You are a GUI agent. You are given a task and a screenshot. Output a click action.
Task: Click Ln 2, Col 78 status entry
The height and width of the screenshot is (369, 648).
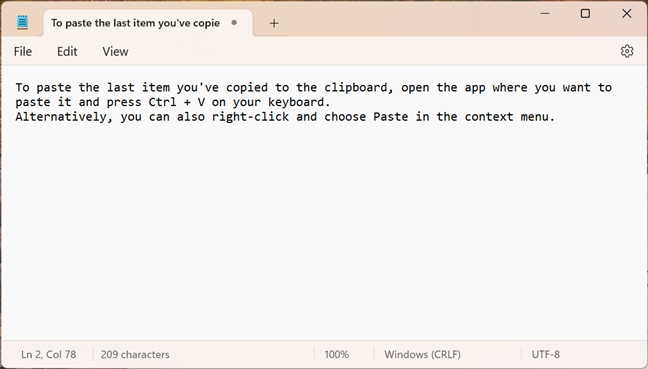coord(48,354)
